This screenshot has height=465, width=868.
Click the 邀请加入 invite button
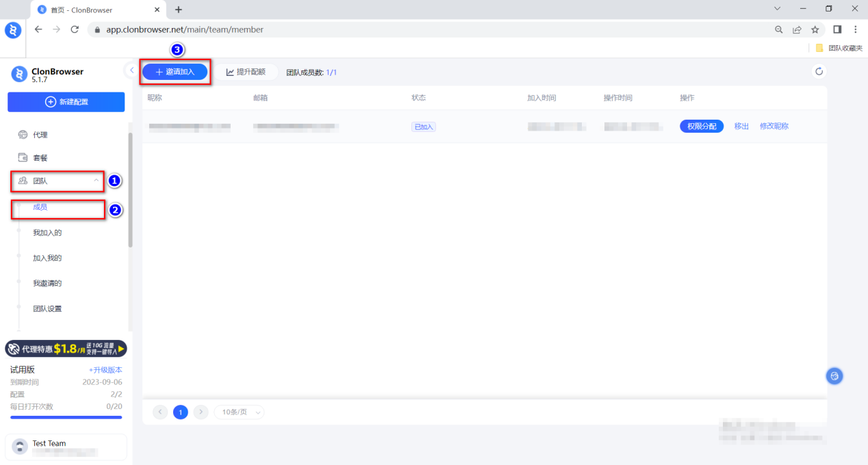(175, 72)
